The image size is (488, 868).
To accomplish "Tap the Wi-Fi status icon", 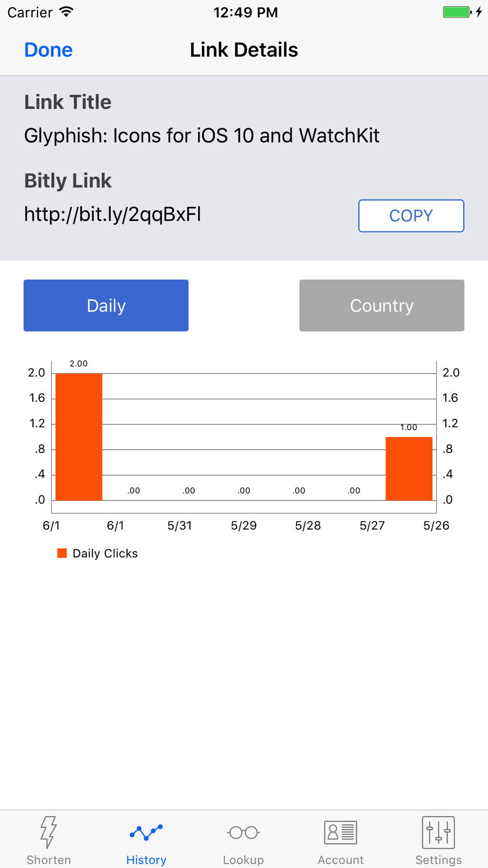I will click(66, 12).
